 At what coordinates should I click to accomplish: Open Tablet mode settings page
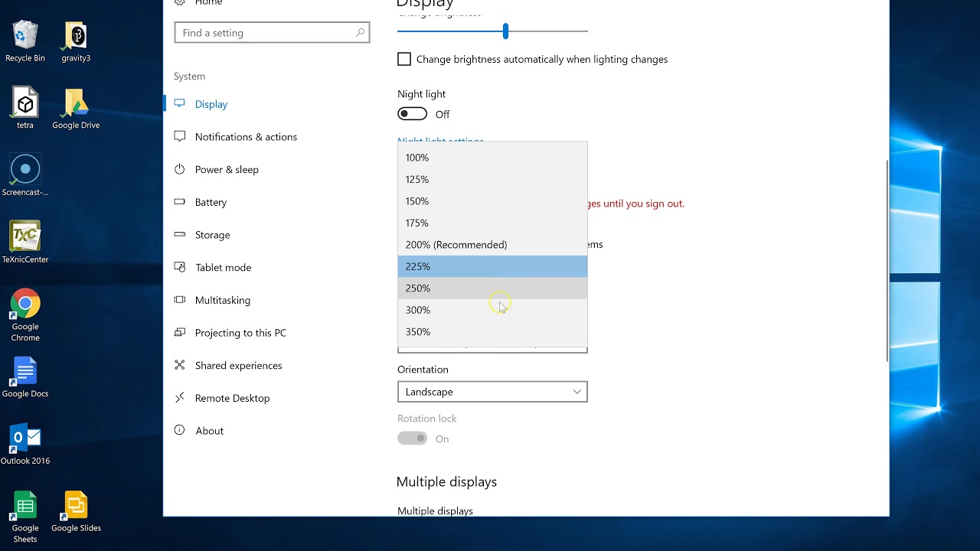[223, 268]
